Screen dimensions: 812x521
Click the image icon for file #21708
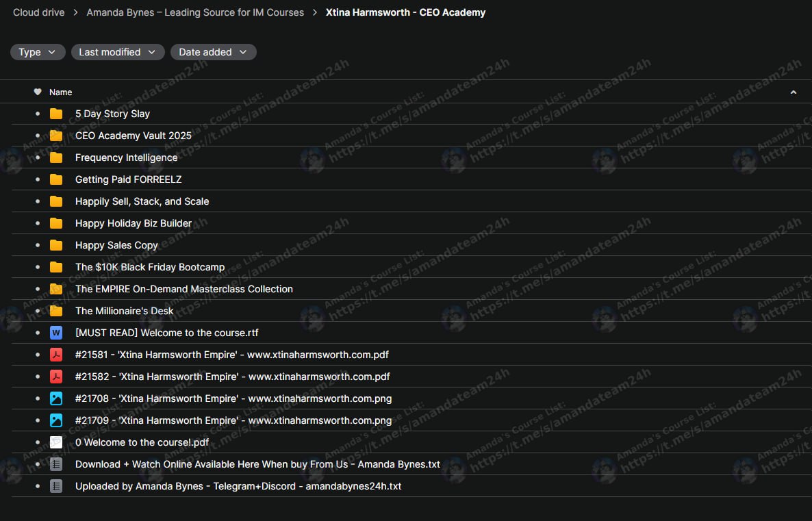tap(56, 398)
